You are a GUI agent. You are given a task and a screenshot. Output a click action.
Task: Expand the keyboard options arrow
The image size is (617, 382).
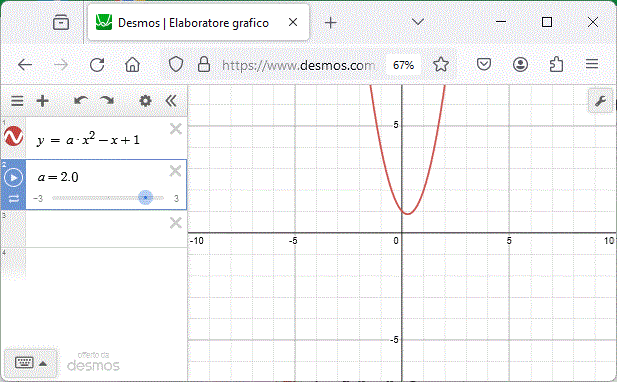click(43, 364)
